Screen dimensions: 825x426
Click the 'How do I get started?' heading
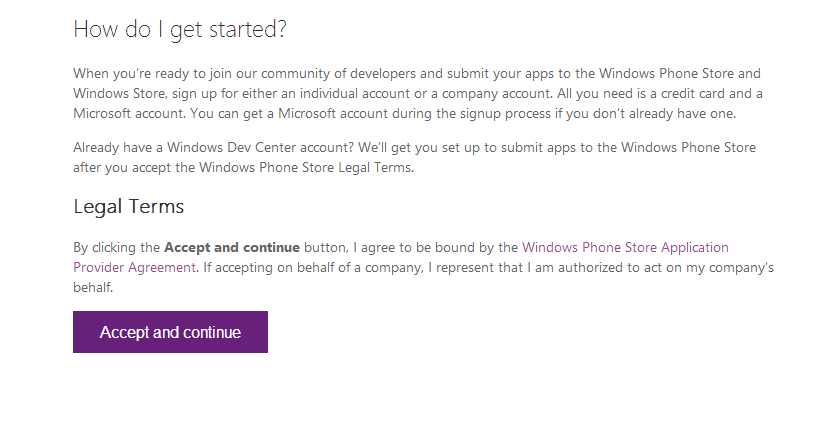(180, 29)
